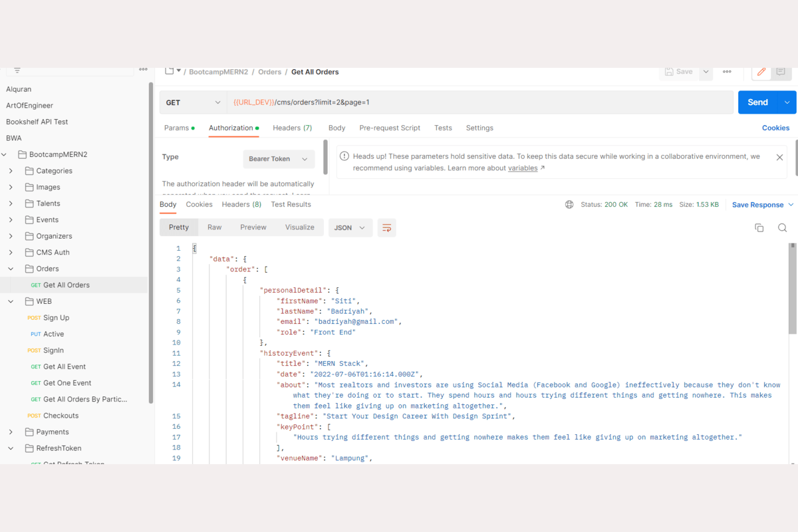This screenshot has height=532, width=798.
Task: Switch response view to Preview
Action: (253, 227)
